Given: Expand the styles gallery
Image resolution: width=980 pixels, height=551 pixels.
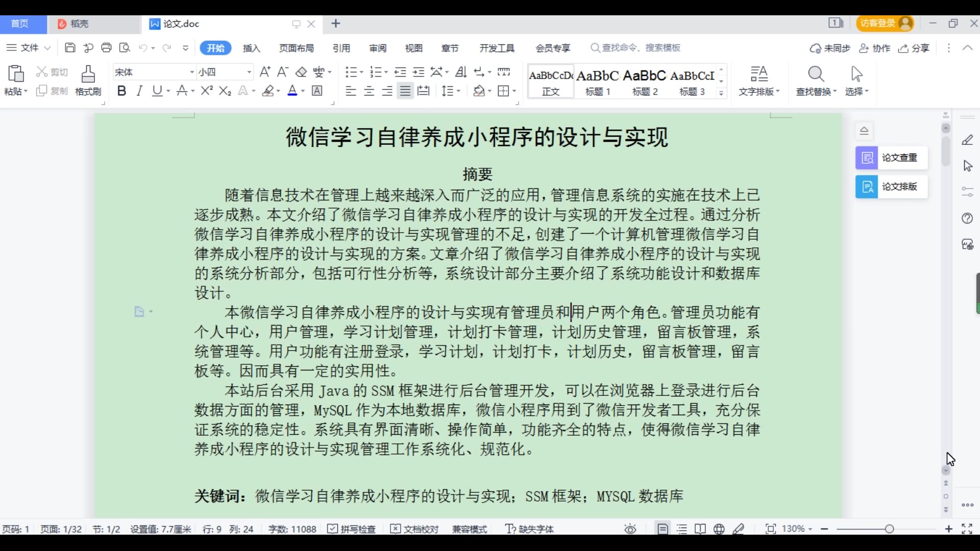Looking at the screenshot, I should click(x=721, y=93).
